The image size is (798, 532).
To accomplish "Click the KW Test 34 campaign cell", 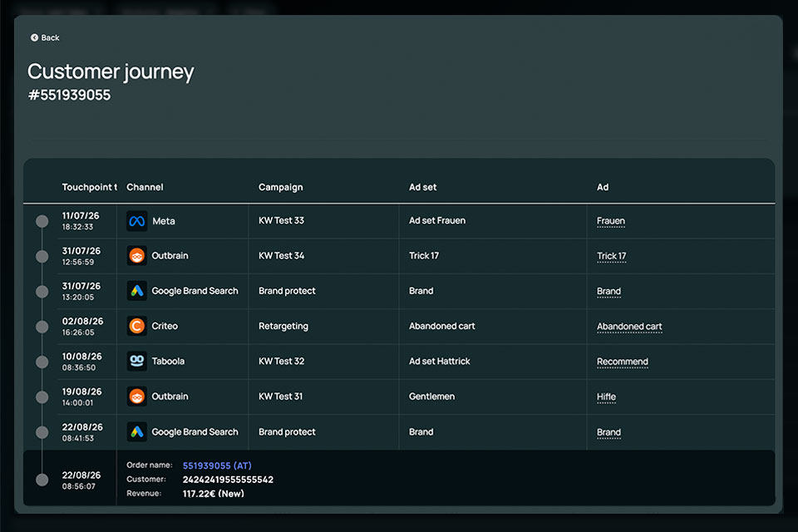I will point(281,255).
